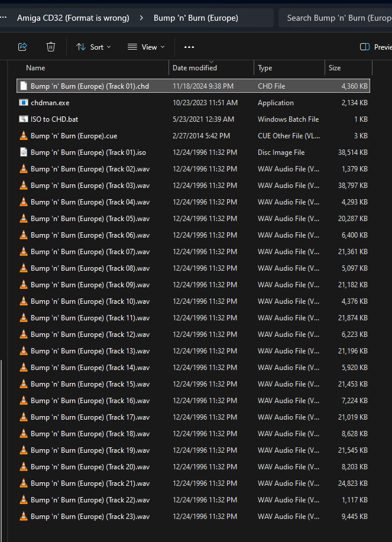Click the Delete trash can icon

[x=51, y=47]
